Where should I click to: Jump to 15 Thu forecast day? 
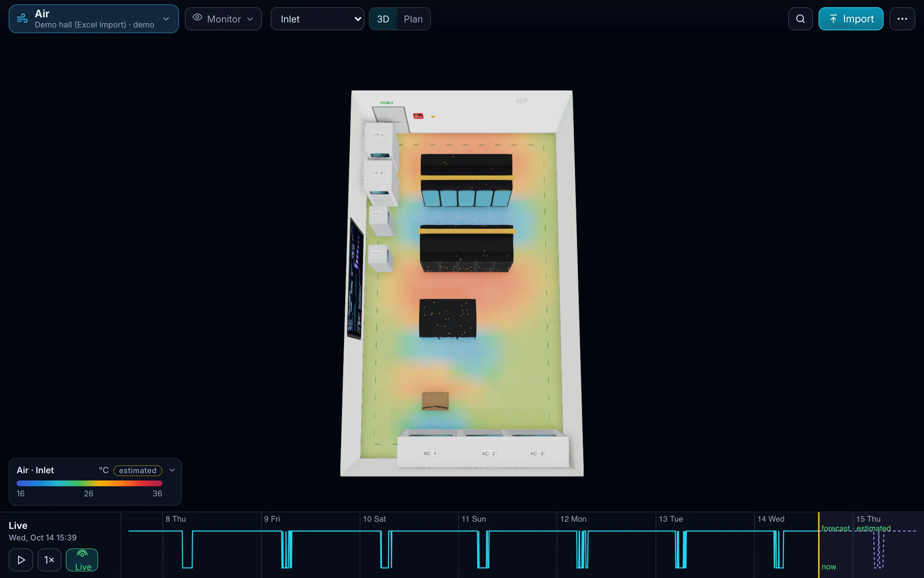[x=868, y=519]
